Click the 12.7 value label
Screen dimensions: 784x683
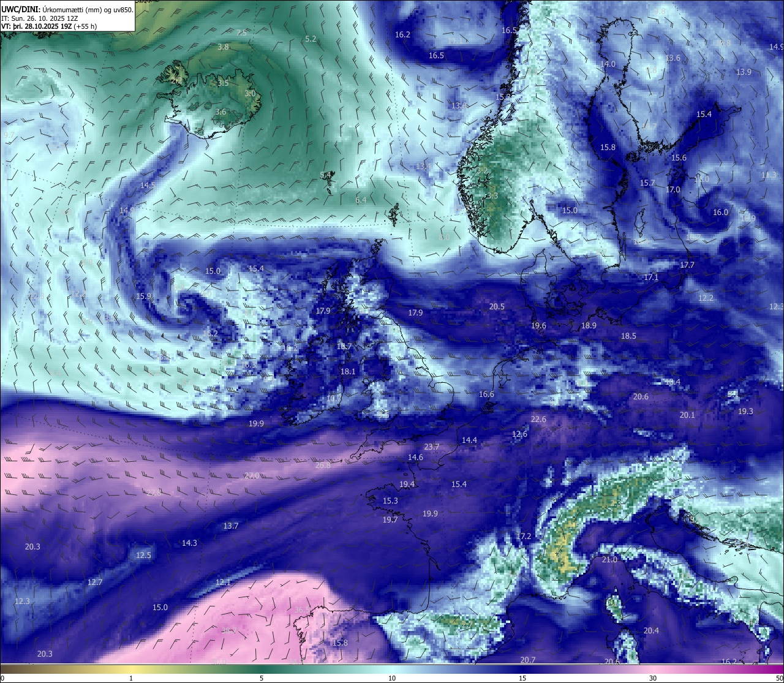(95, 582)
